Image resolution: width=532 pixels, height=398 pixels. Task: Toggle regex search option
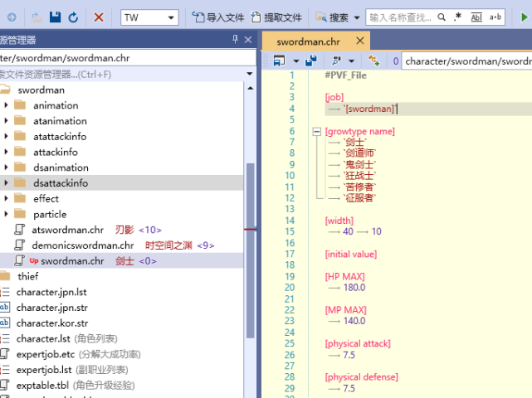pyautogui.click(x=459, y=17)
